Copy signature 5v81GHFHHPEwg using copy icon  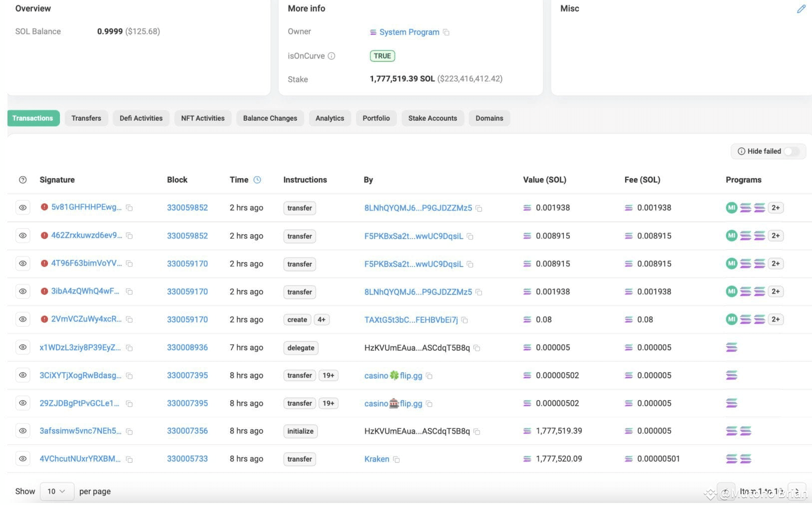(129, 208)
